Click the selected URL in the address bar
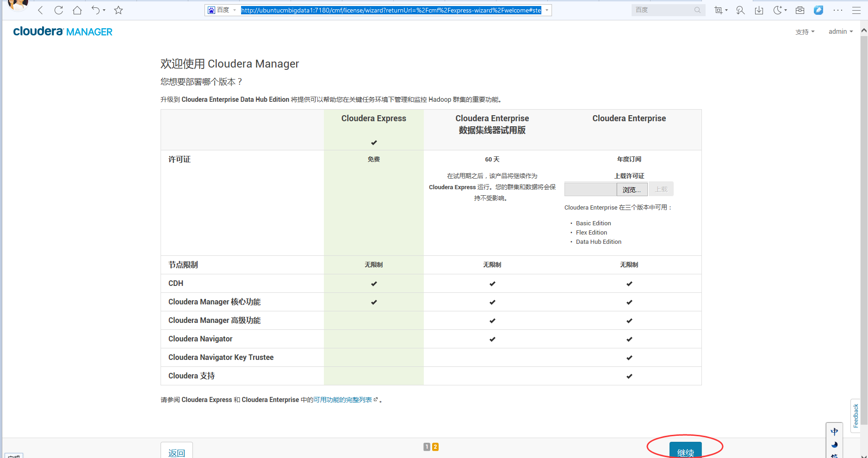The height and width of the screenshot is (458, 868). point(391,10)
